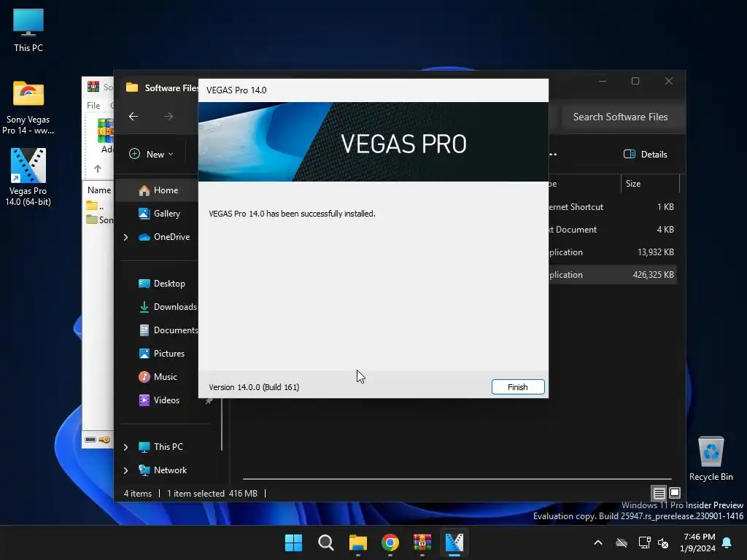Click the up-folder arrow in WinRAR
This screenshot has height=560, width=747.
click(x=98, y=168)
